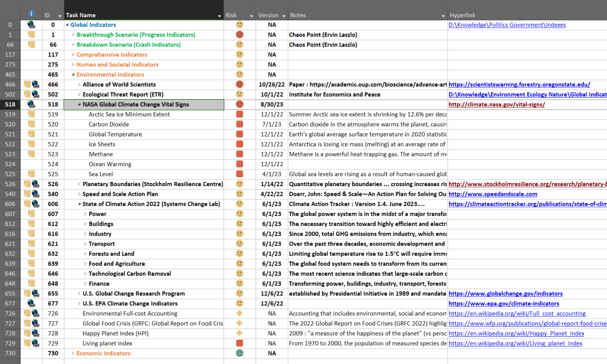The height and width of the screenshot is (364, 607).
Task: Click hyperlink globe icon for U.S. Global Change Research Program
Action: coord(35,293)
